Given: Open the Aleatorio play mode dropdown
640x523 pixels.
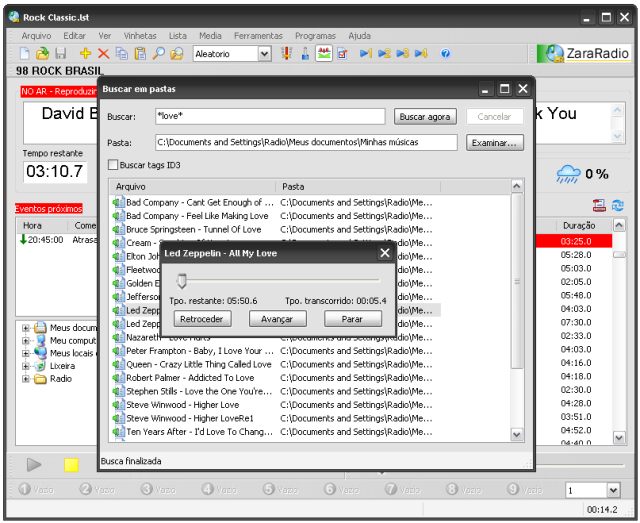Looking at the screenshot, I should [x=264, y=53].
